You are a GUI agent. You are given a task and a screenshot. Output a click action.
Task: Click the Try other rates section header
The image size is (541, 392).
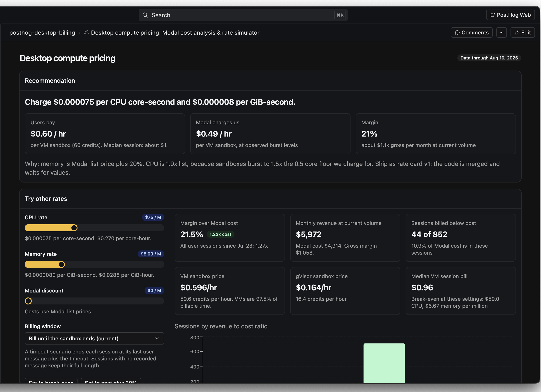pyautogui.click(x=46, y=199)
